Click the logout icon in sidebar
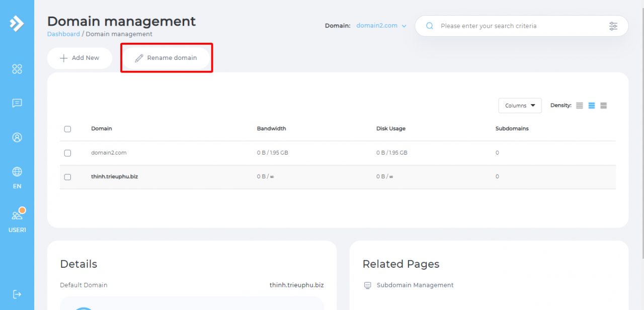 pos(17,294)
